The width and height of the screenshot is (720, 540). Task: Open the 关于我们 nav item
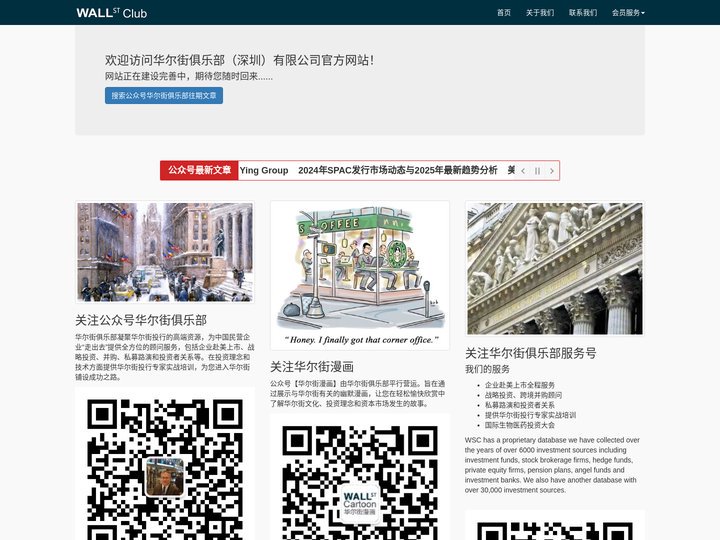point(540,12)
